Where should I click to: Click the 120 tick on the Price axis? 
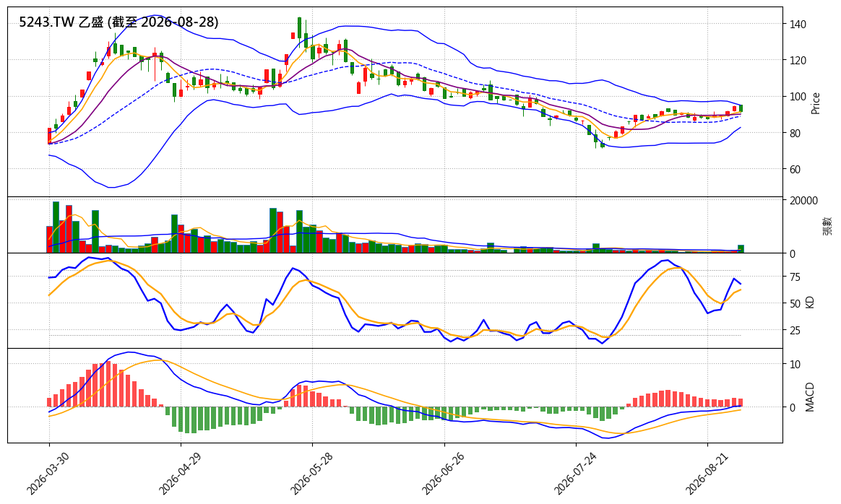click(798, 61)
